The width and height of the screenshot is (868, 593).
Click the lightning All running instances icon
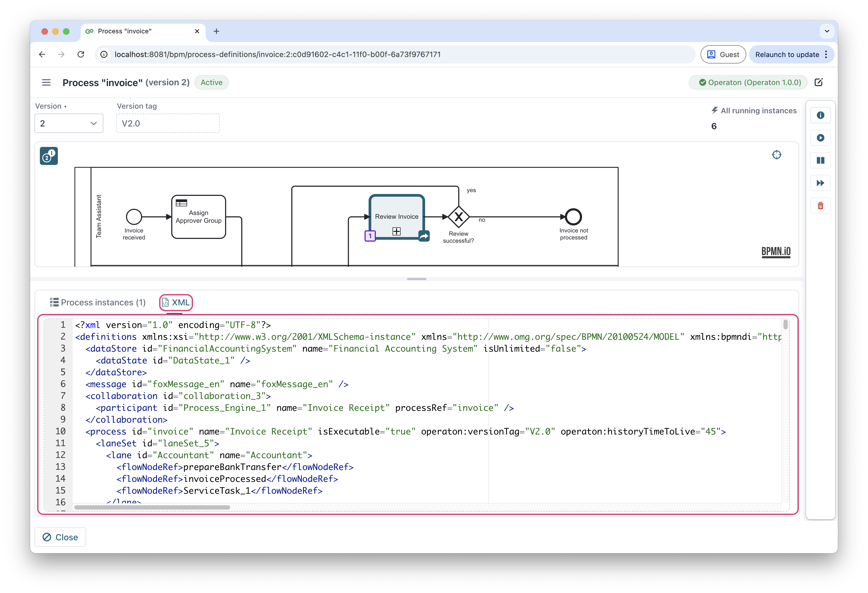(715, 110)
